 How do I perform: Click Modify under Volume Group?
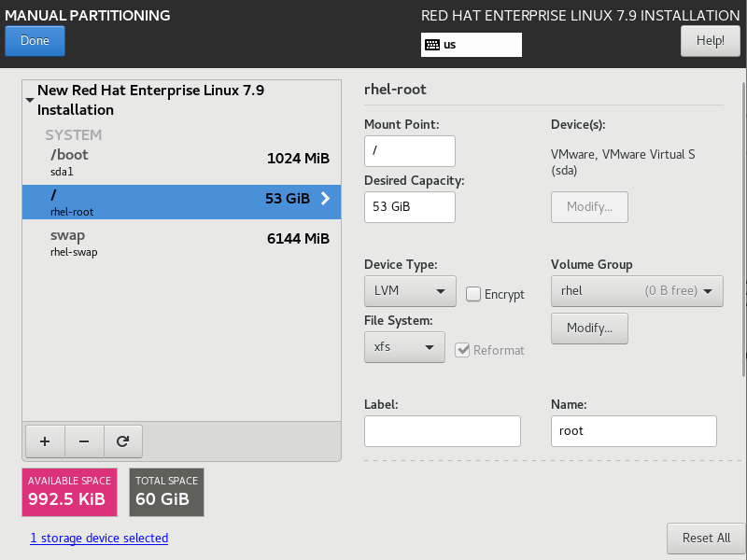(x=589, y=329)
